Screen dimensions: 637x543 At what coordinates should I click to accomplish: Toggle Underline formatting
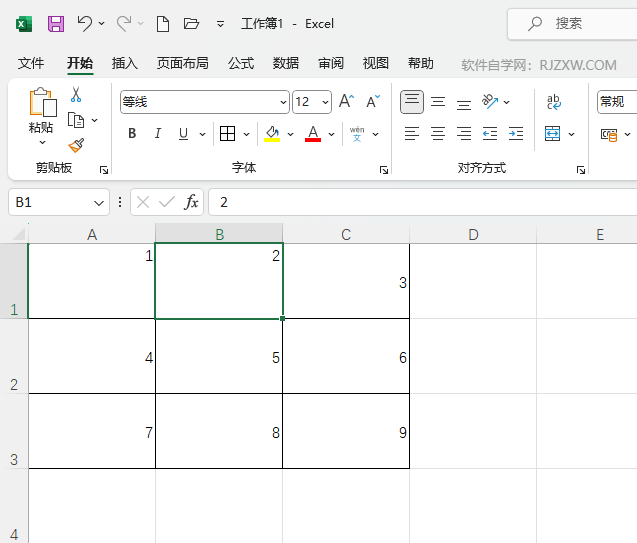coord(183,133)
